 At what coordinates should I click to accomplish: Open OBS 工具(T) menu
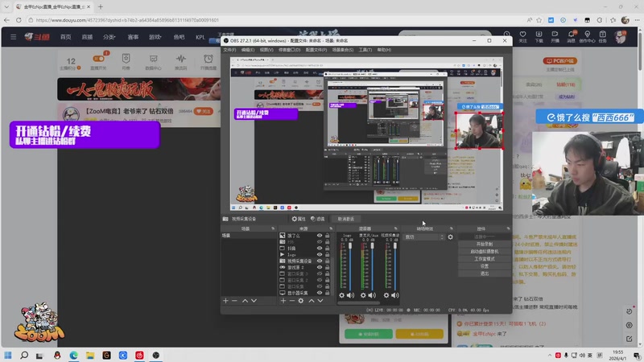tap(365, 50)
